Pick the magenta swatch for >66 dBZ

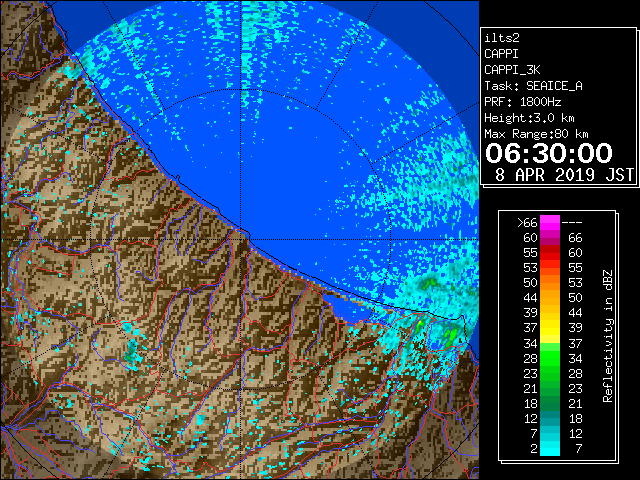click(550, 223)
